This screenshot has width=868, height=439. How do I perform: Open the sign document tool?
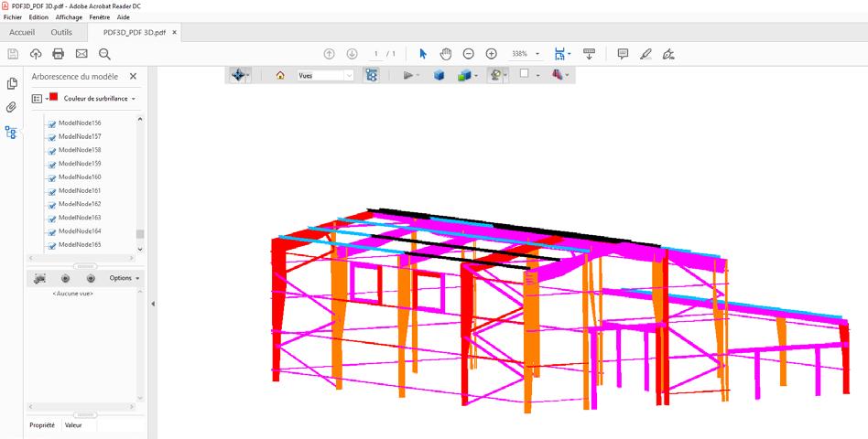point(668,54)
